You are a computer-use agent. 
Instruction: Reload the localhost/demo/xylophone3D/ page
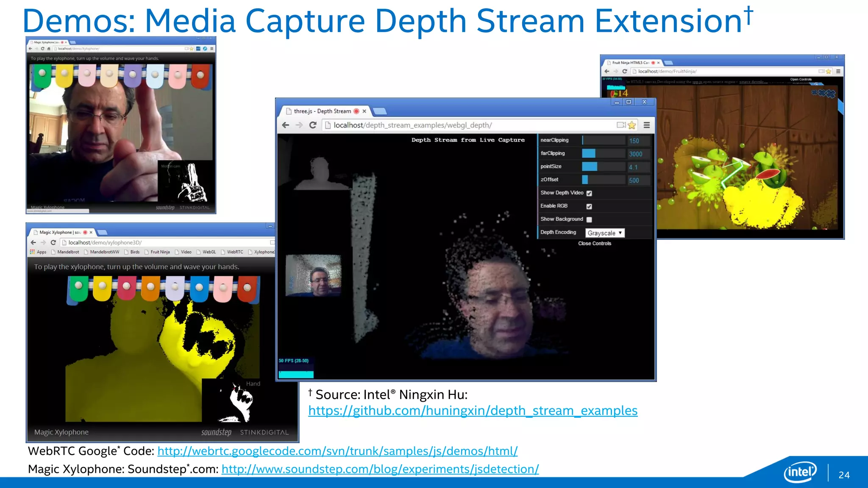(53, 242)
